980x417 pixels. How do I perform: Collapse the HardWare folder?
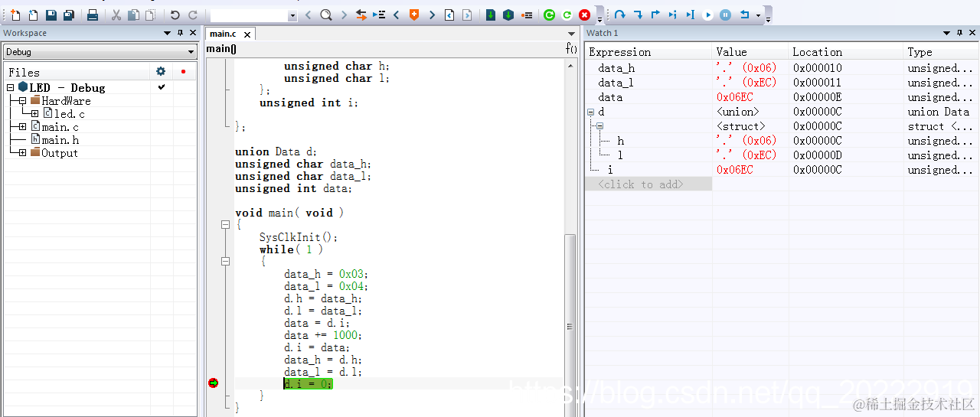(23, 101)
